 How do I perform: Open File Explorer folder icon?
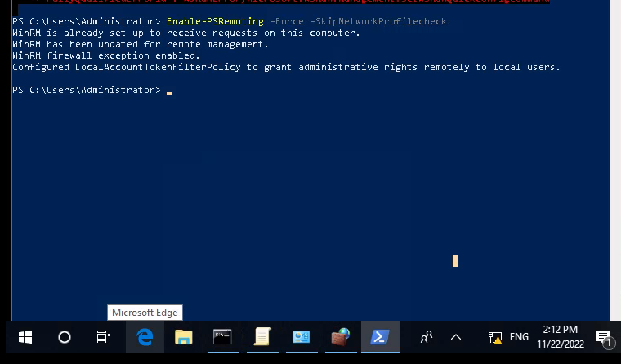pyautogui.click(x=184, y=337)
